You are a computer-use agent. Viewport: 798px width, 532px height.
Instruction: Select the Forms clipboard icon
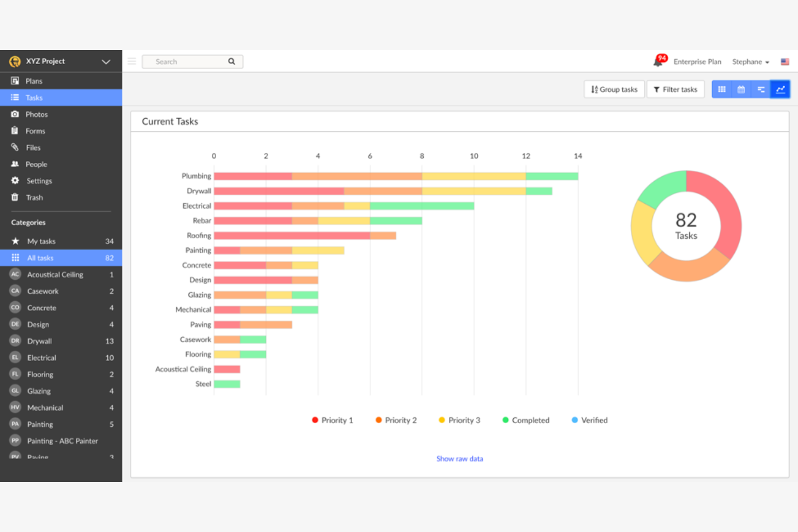(35, 130)
